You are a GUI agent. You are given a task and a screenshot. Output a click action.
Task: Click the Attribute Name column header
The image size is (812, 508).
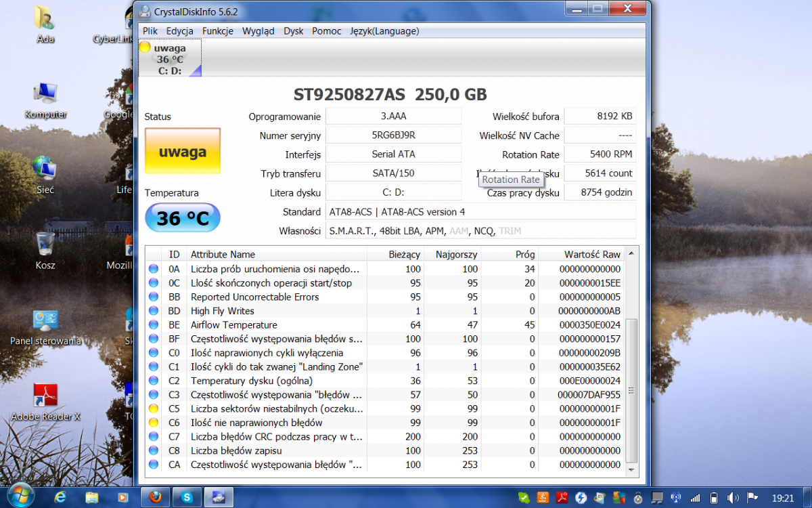click(276, 255)
